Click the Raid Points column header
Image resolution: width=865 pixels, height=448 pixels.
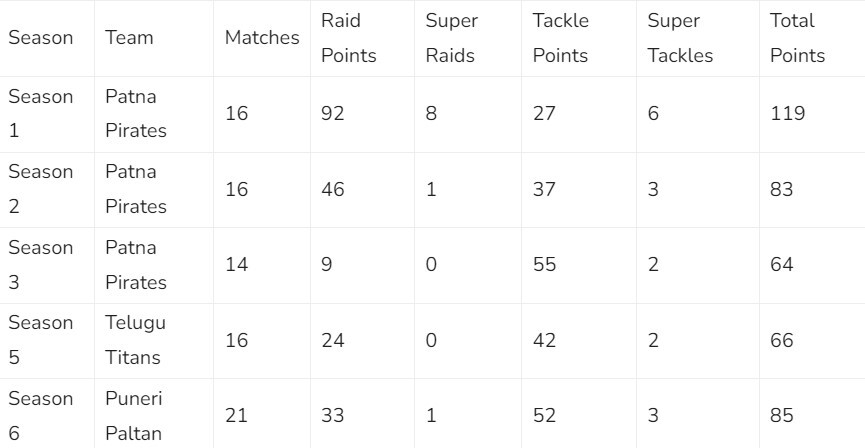click(348, 38)
